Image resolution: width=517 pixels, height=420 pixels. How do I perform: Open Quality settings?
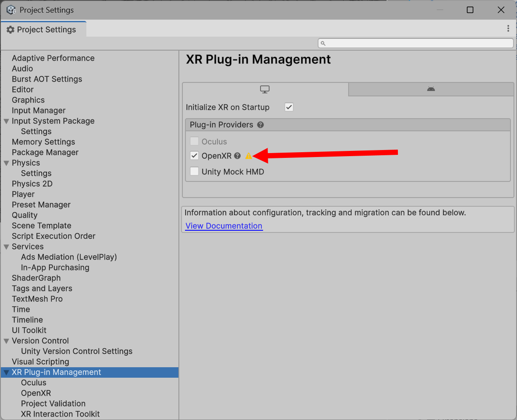(25, 215)
